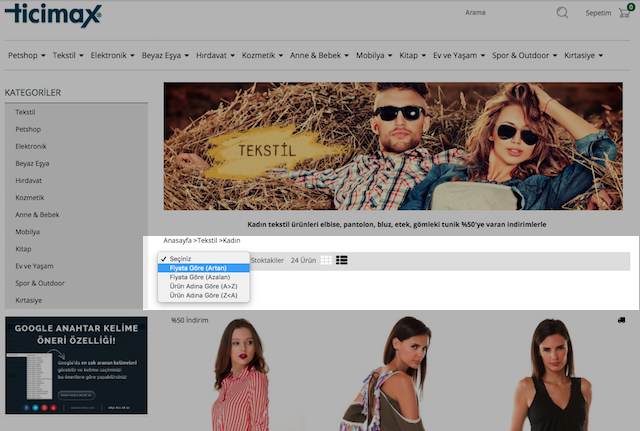This screenshot has height=431, width=640.
Task: Select 'Ürün Adına Göre (Z<A)' sorting
Action: (x=203, y=295)
